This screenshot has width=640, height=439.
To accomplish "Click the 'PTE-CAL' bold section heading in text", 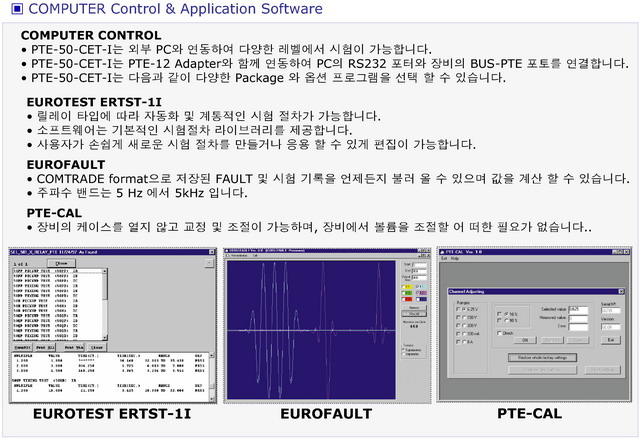I will (54, 213).
